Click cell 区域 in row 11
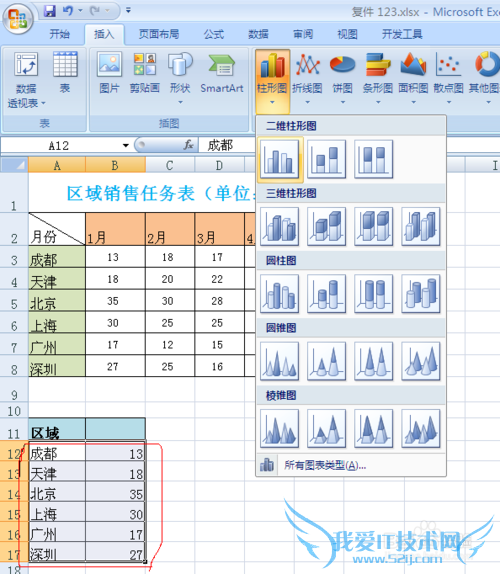The image size is (500, 574). pos(57,429)
